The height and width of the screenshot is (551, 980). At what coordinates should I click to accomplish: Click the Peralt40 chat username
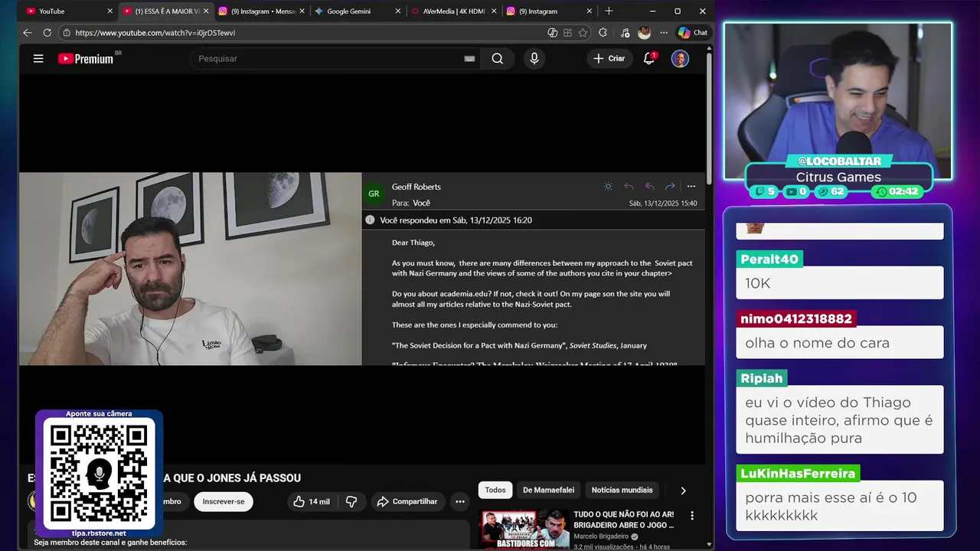[x=769, y=259]
